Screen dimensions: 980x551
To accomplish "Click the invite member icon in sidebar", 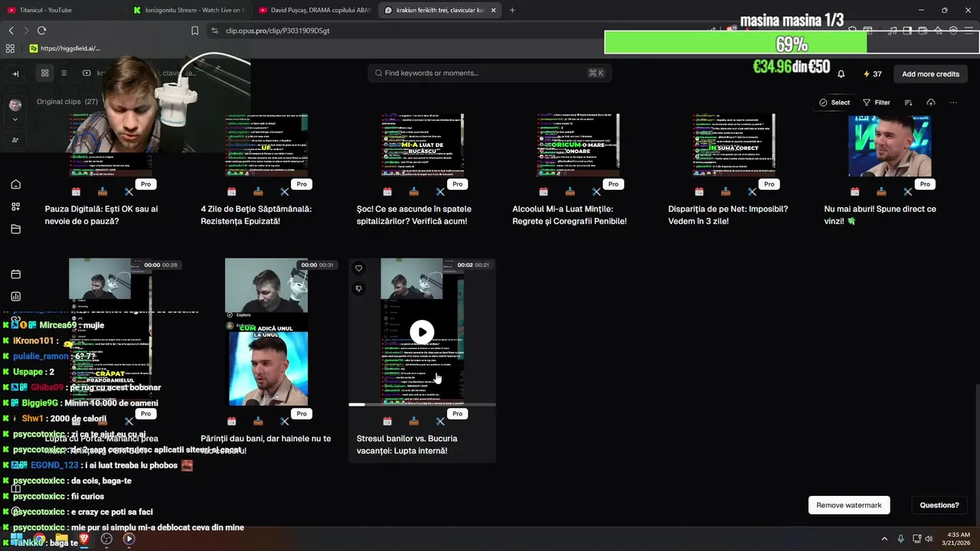I will click(x=15, y=140).
